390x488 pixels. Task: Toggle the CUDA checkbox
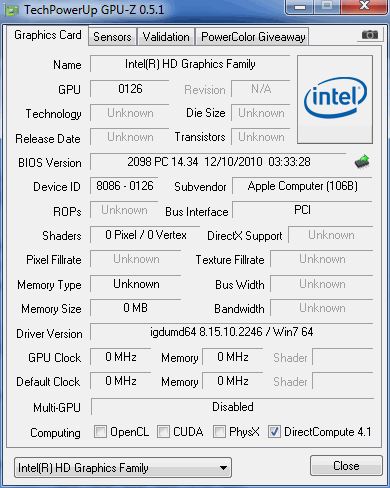click(x=163, y=432)
